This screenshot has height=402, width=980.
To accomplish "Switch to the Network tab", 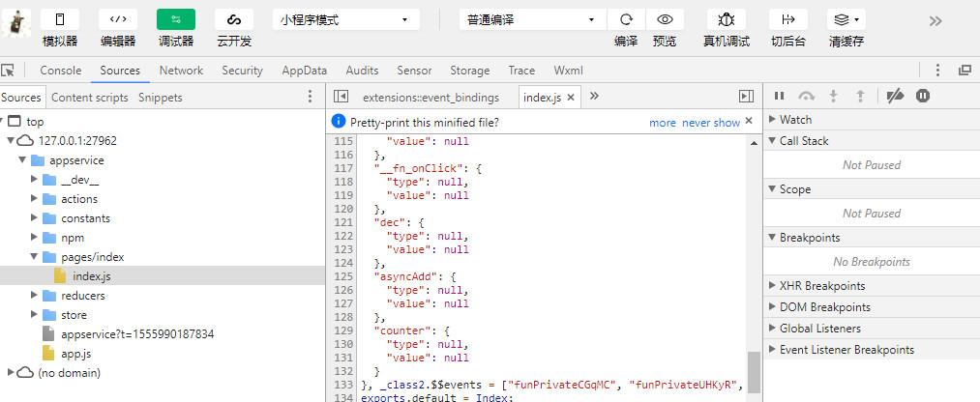I will click(x=181, y=71).
